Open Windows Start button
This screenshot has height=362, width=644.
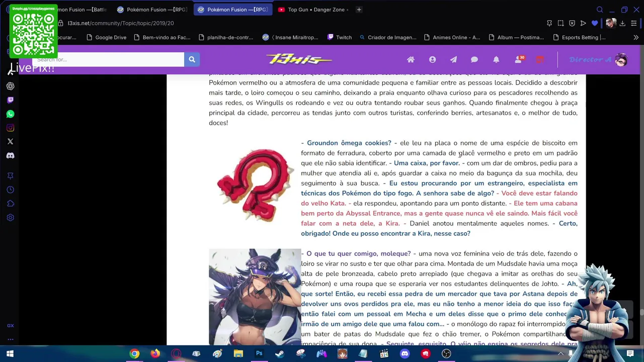pos(10,354)
